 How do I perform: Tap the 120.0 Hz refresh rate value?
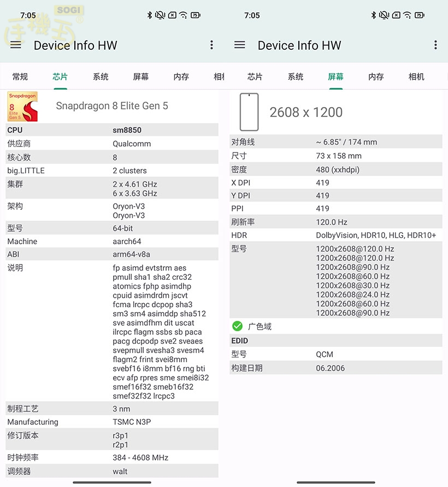[x=332, y=222]
